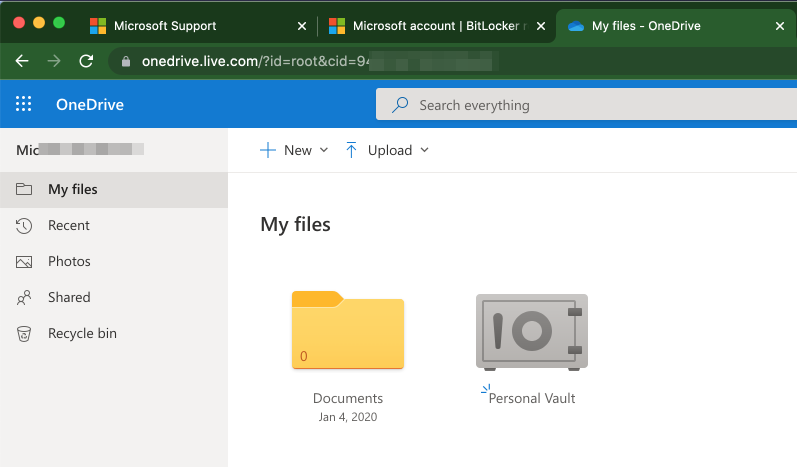Open Shared in the sidebar
Viewport: 797px width, 467px height.
coord(114,298)
